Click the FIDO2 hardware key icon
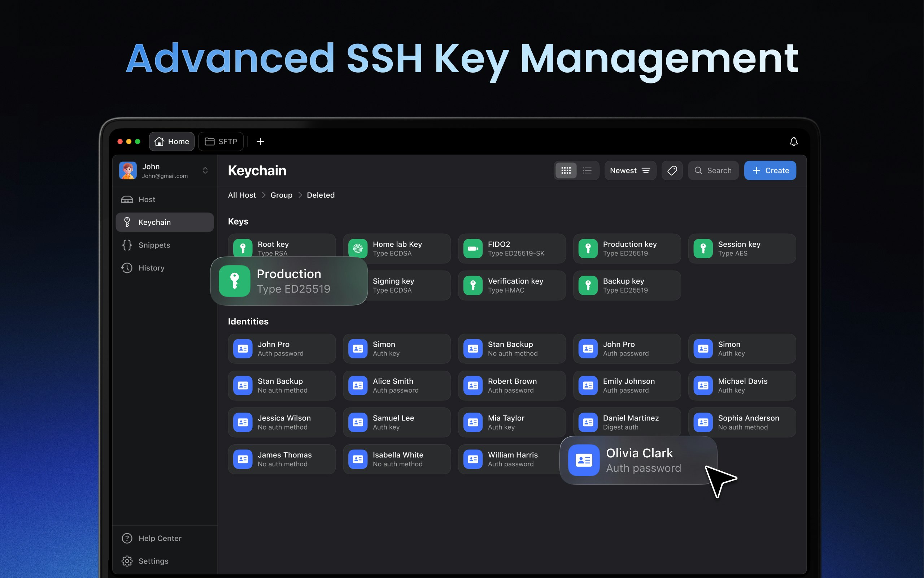 point(473,249)
